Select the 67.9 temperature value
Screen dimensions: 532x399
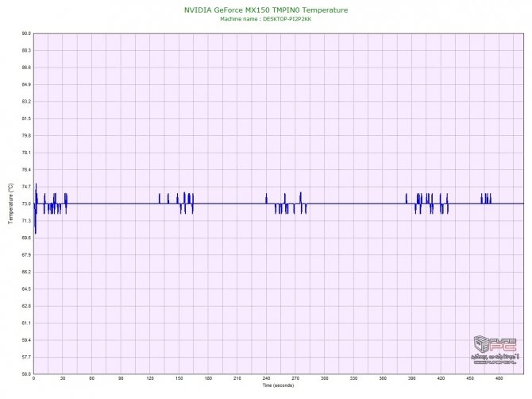point(26,255)
